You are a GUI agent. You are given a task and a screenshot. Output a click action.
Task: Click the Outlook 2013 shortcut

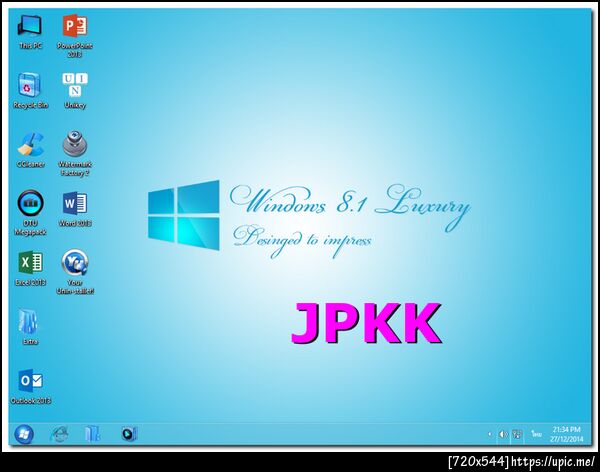pyautogui.click(x=31, y=386)
